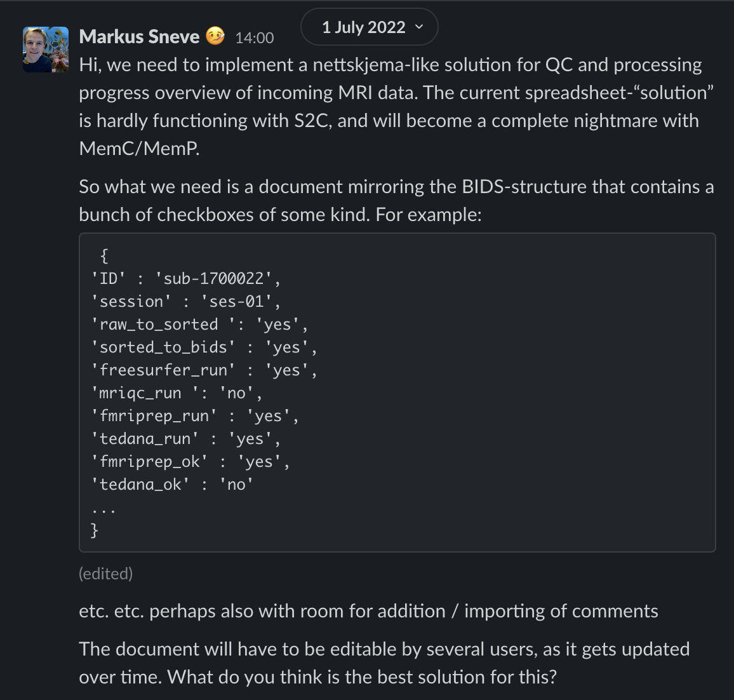This screenshot has width=734, height=700.
Task: Click the 'tedana_ok' : 'no' code line
Action: click(x=172, y=484)
